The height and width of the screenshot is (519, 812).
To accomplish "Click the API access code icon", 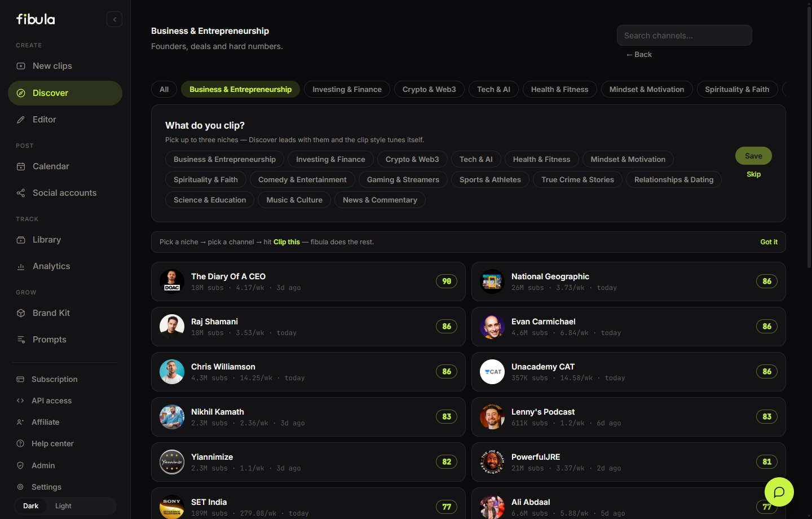I will (20, 401).
